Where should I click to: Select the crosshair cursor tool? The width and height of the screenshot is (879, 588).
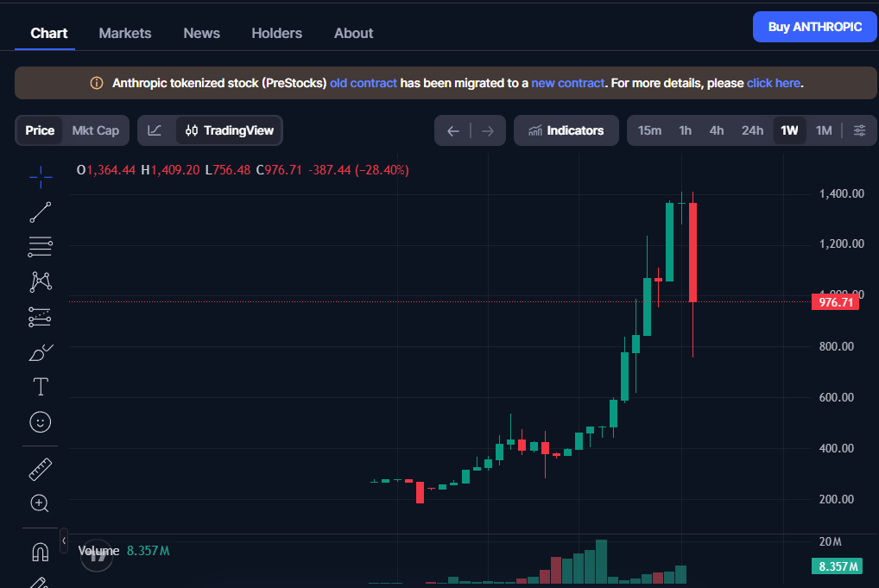(x=41, y=177)
